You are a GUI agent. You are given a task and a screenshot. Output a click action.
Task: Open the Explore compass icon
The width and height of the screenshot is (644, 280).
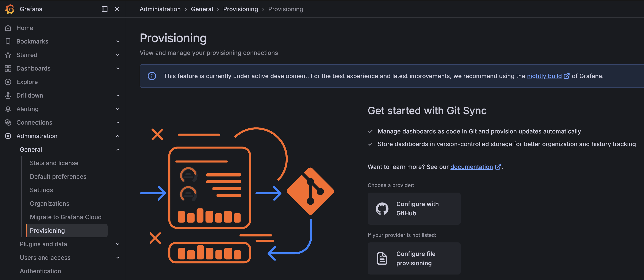[x=8, y=82]
